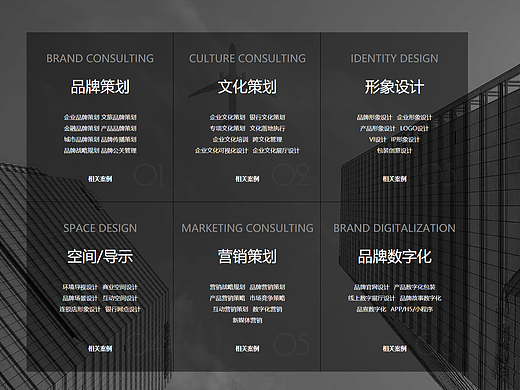The width and height of the screenshot is (520, 390).
Task: Click 环境导视设计 service text
Action: (x=80, y=287)
